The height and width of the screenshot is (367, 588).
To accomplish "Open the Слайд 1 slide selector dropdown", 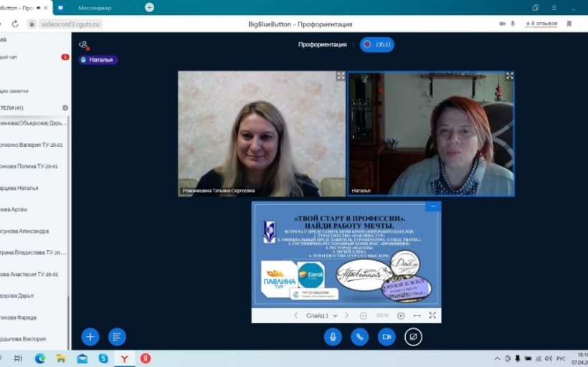I will 321,315.
